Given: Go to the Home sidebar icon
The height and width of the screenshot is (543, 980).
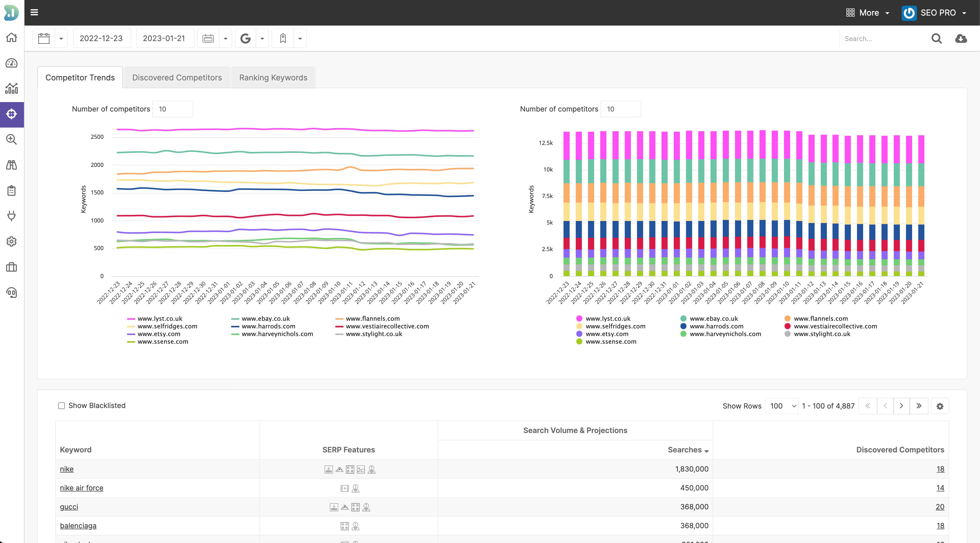Looking at the screenshot, I should click(x=11, y=37).
